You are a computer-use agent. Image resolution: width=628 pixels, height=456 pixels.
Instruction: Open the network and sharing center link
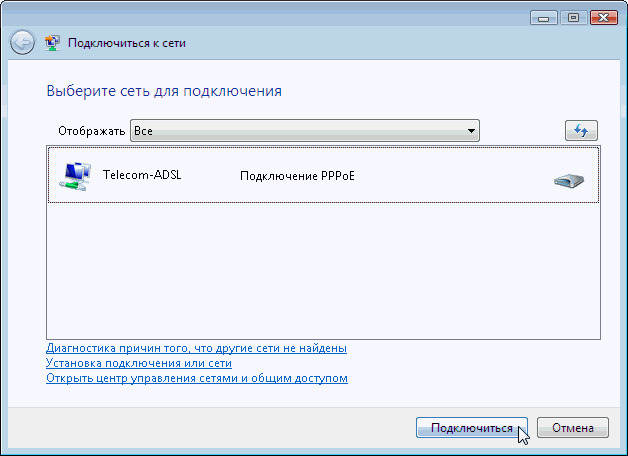tap(197, 378)
